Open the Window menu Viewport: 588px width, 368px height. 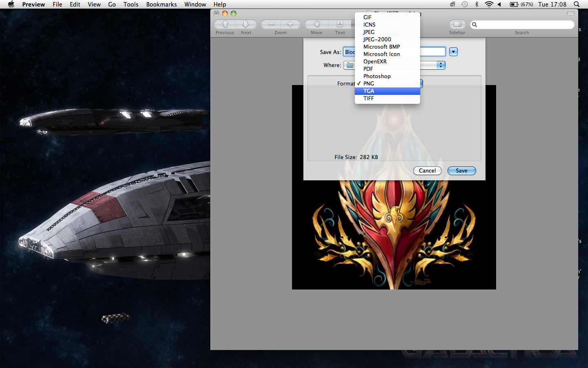[x=195, y=4]
